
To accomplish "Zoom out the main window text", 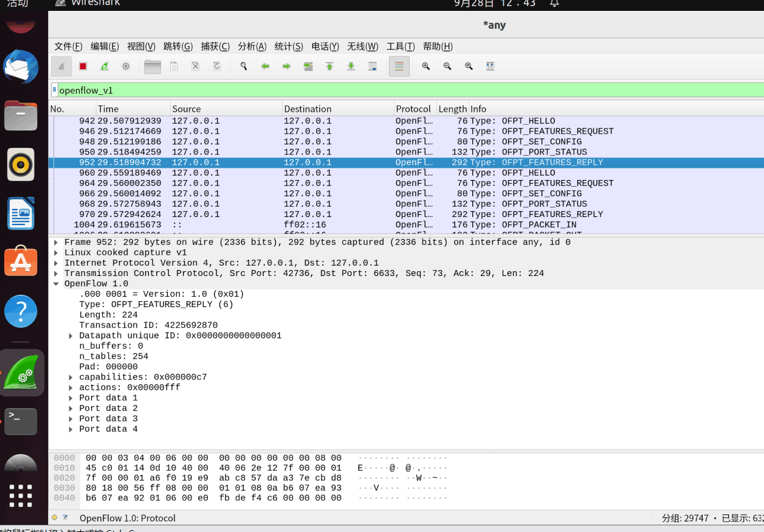I will 447,66.
